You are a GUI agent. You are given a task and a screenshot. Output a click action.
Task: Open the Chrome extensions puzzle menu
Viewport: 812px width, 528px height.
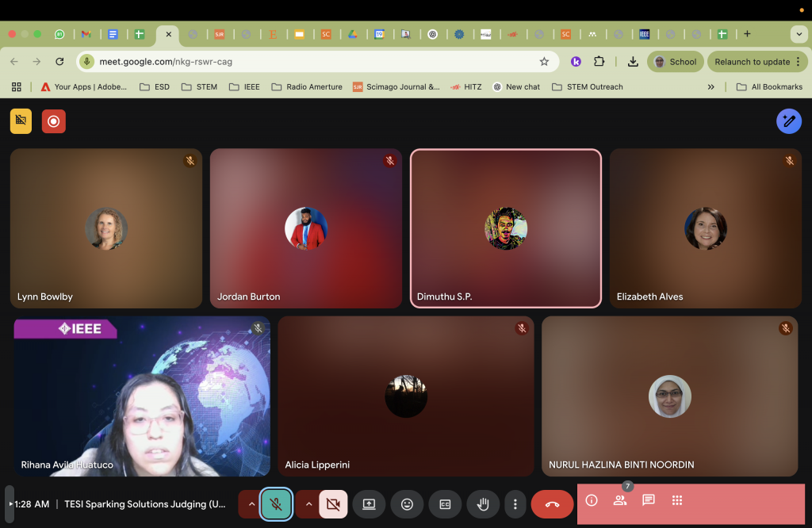pyautogui.click(x=599, y=62)
